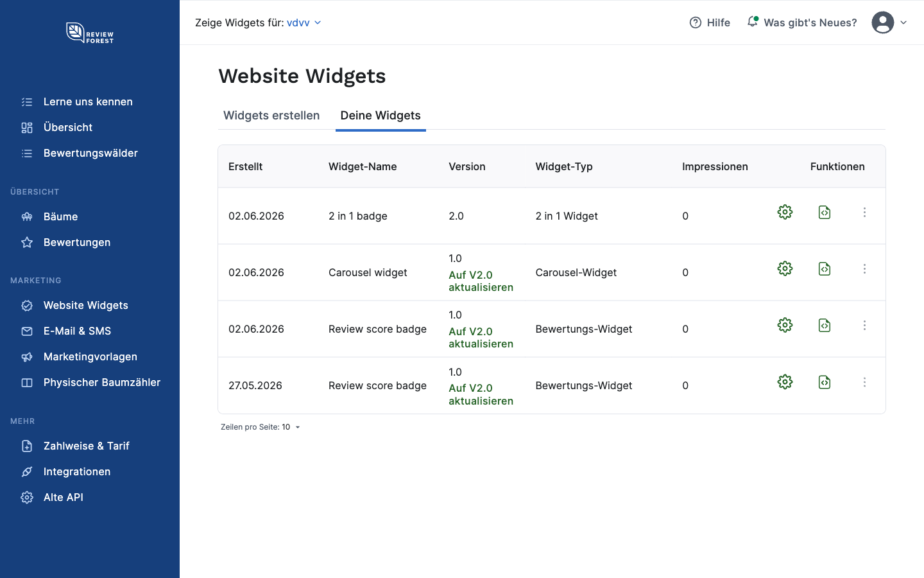Screen dimensions: 924x578
Task: Click the 2 in 1 Widget type cell
Action: point(567,216)
